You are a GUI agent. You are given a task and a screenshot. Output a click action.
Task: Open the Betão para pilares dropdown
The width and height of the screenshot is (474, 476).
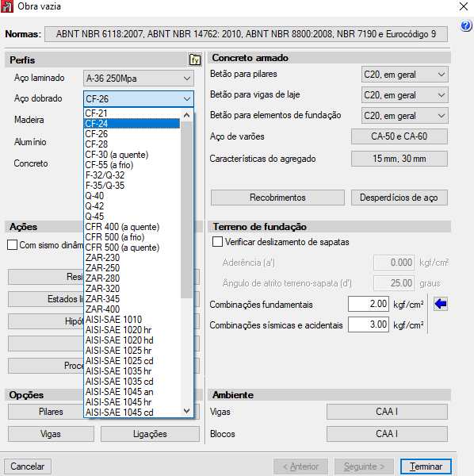[x=404, y=75]
